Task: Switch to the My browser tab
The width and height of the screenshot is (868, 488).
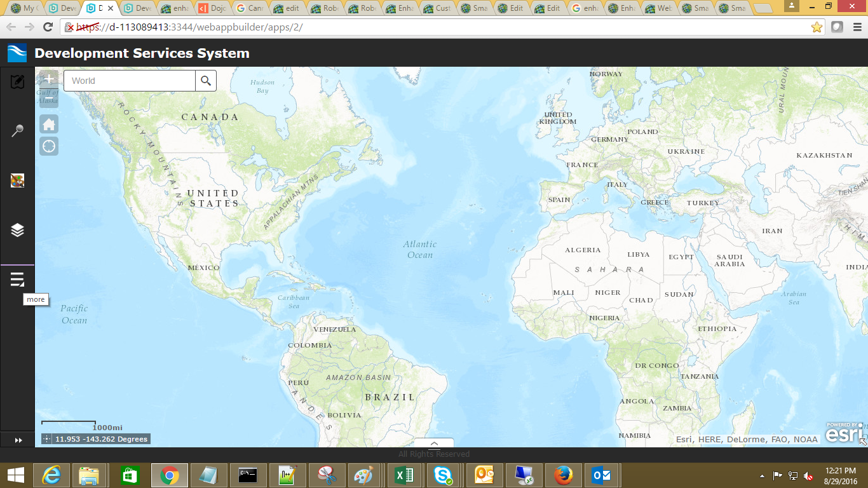Action: coord(25,9)
